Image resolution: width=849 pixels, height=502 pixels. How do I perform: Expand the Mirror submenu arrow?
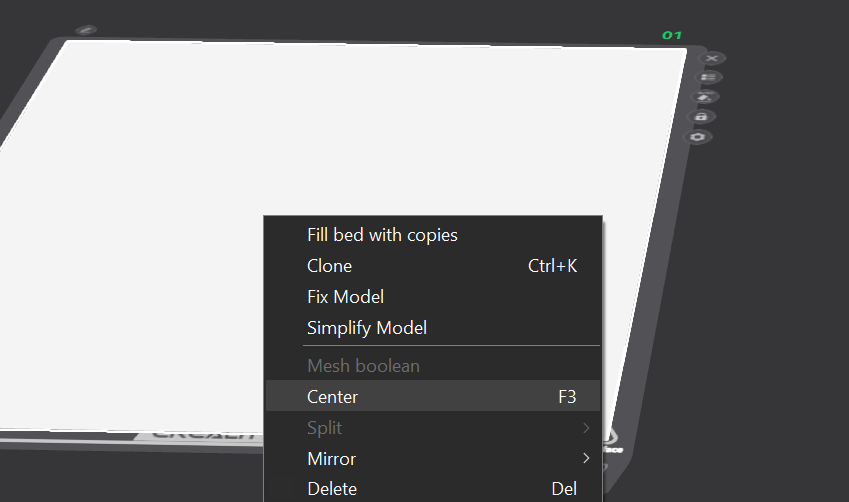click(x=586, y=459)
